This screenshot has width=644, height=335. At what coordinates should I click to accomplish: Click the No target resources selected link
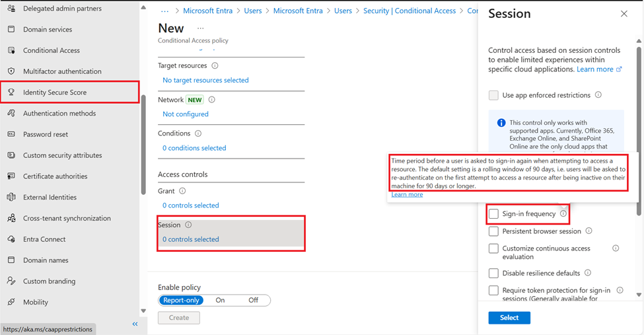(205, 80)
